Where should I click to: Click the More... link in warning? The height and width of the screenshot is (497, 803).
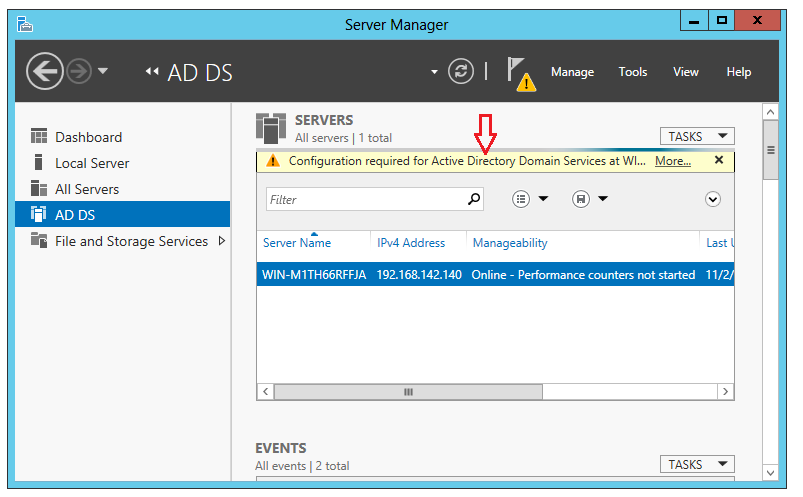(x=673, y=161)
